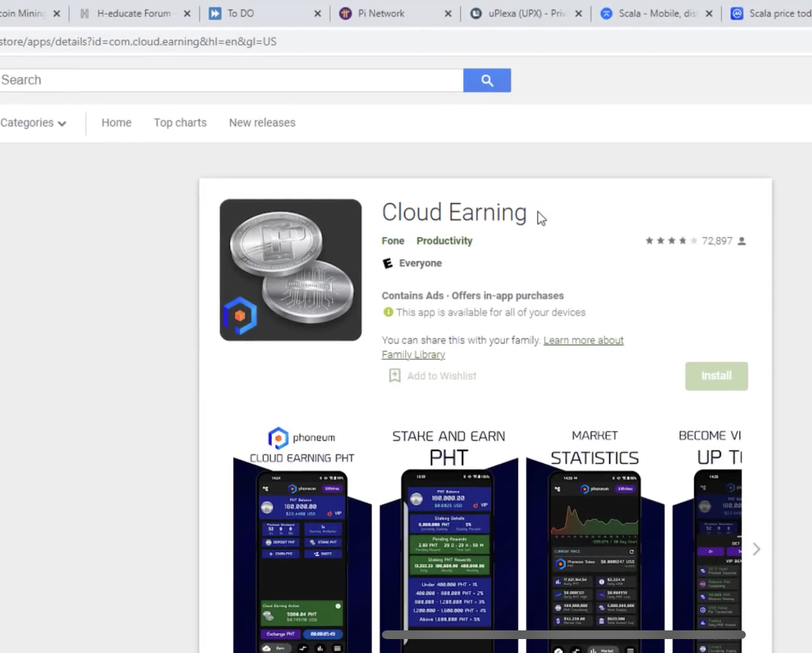Click the Fone developer link

pos(393,241)
